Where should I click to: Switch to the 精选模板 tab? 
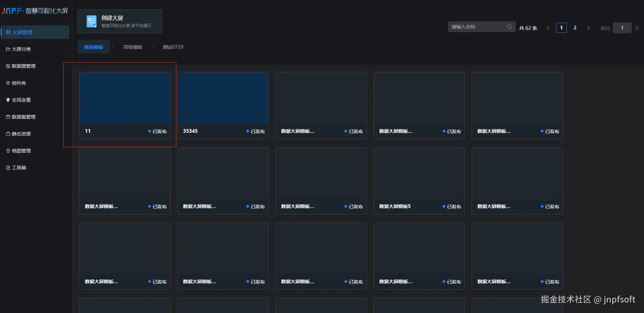pyautogui.click(x=94, y=47)
